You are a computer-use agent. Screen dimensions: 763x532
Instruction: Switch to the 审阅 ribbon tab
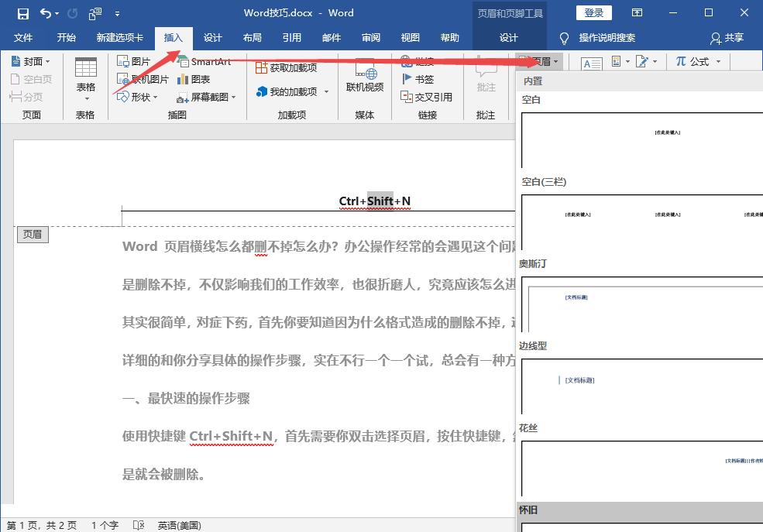click(370, 36)
